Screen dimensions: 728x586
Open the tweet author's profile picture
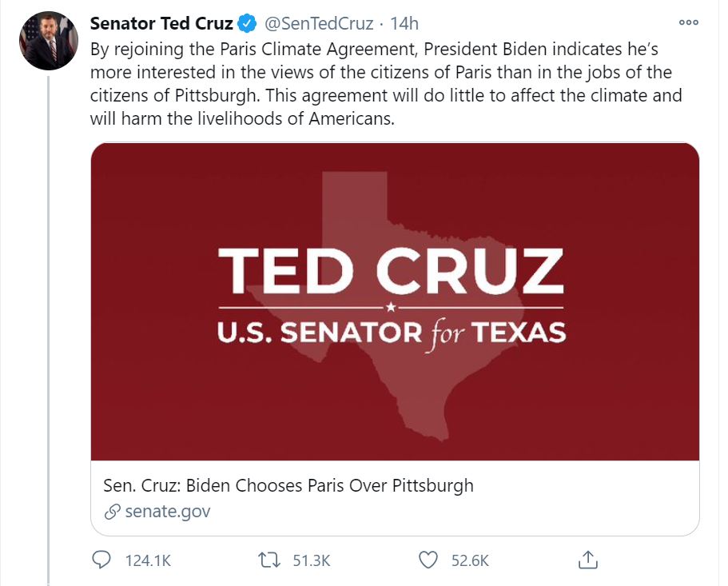(x=48, y=41)
